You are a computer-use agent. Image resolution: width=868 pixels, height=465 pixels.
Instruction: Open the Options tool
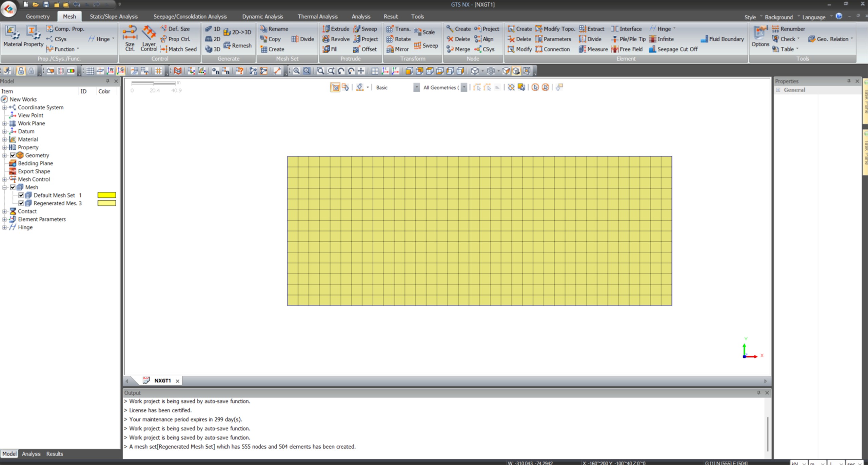(x=760, y=36)
